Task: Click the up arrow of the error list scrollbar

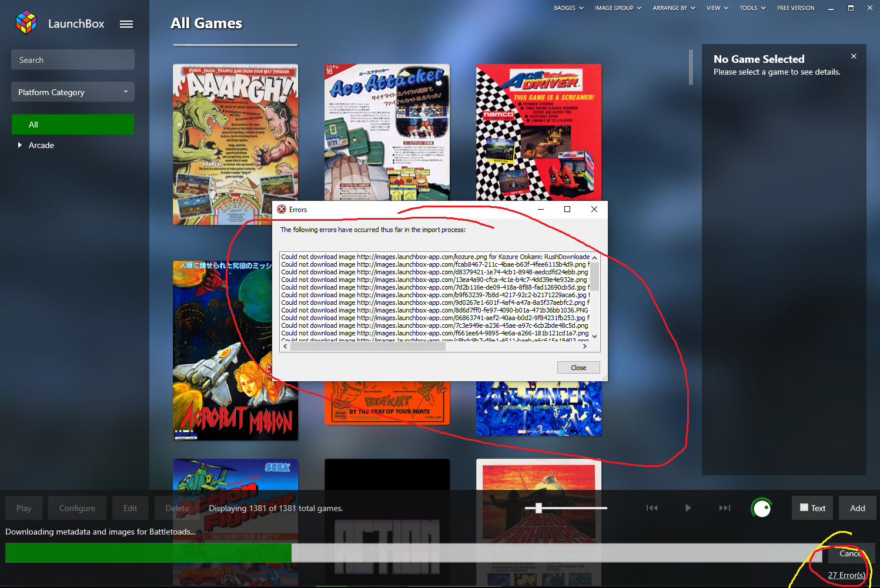Action: coord(594,257)
